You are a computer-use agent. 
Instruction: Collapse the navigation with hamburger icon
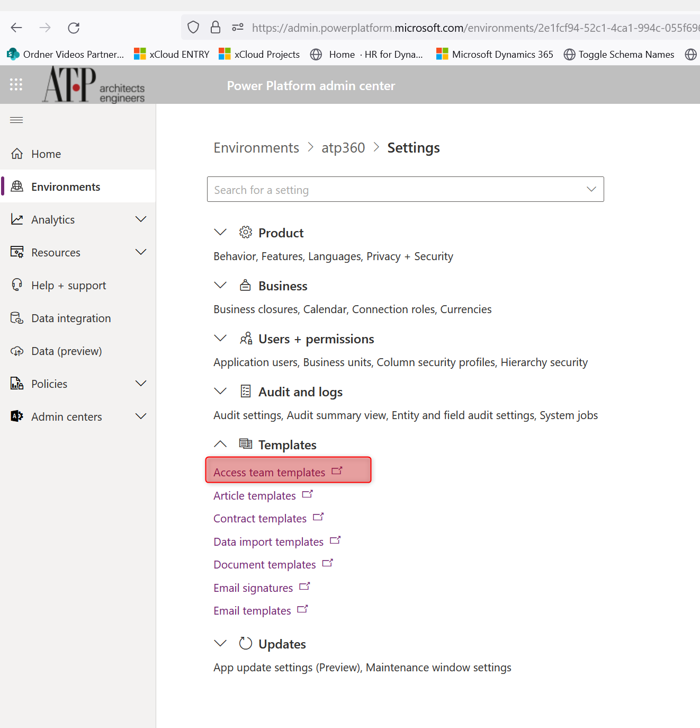[x=16, y=120]
